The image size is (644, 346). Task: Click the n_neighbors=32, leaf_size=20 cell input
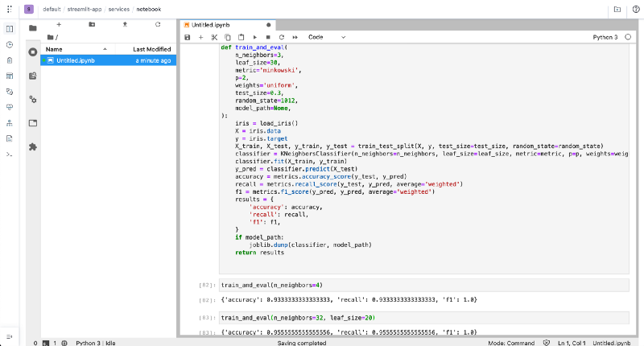[424, 318]
